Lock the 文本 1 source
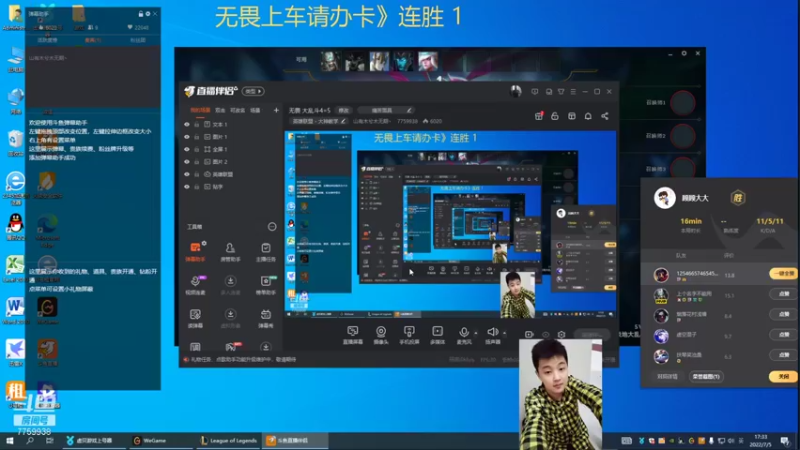The height and width of the screenshot is (450, 800). click(197, 124)
